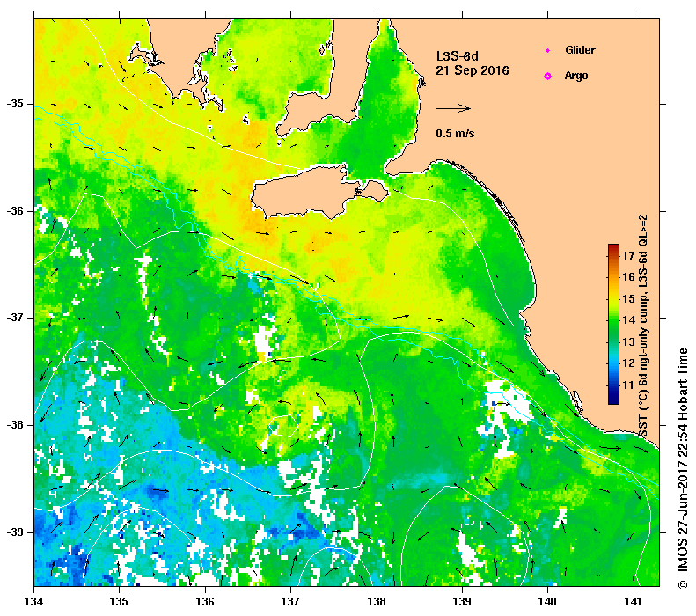Viewport: 696px width, 616px height.
Task: Click the IMOS copyright timestamp text
Action: pos(682,468)
